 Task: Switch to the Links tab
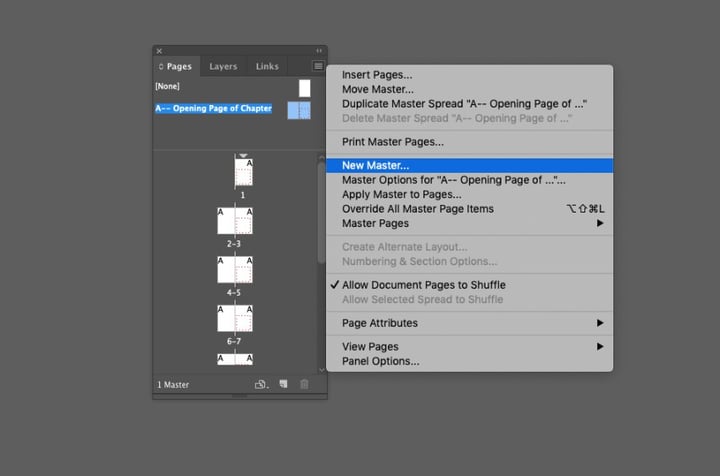267,66
